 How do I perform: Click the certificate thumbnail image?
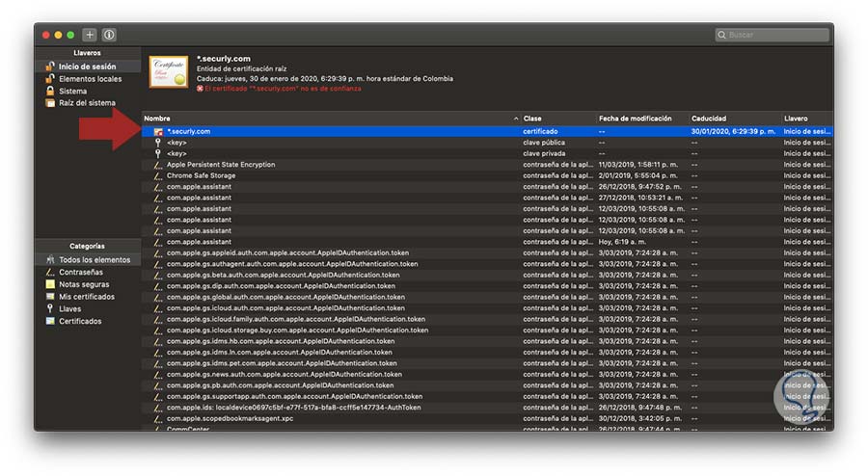coord(169,72)
